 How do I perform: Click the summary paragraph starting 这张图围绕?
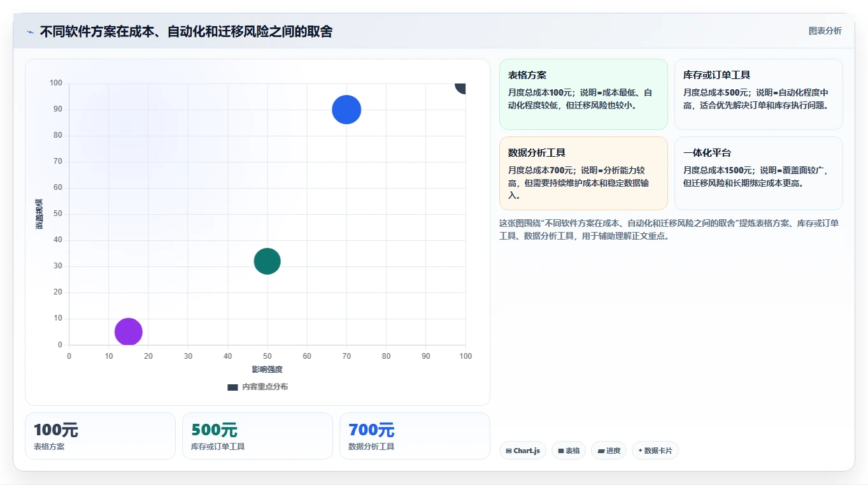(x=669, y=229)
